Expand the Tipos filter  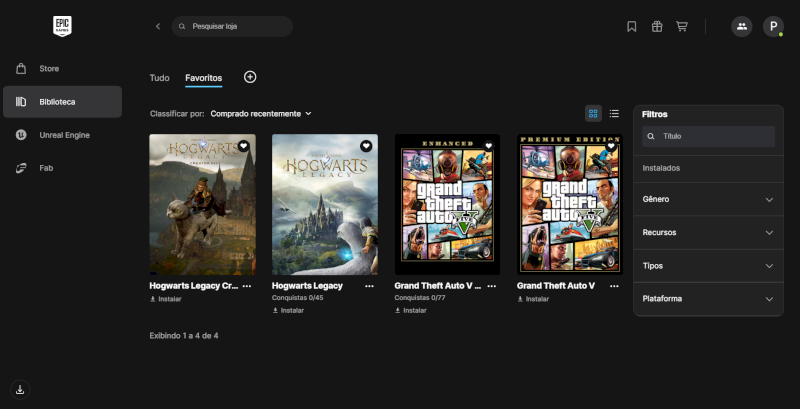(708, 266)
